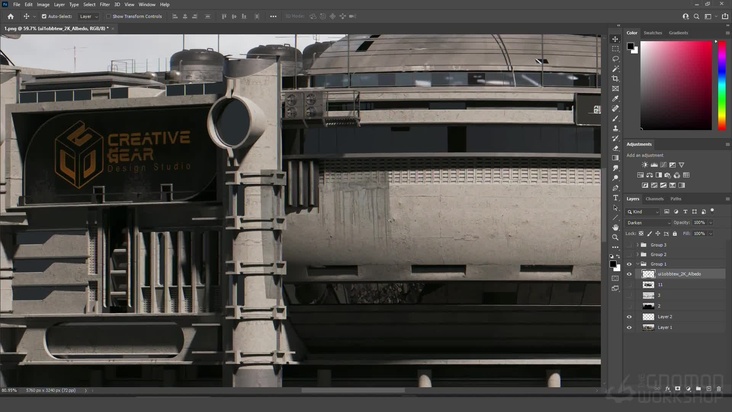Select the Pen tool

pyautogui.click(x=615, y=188)
